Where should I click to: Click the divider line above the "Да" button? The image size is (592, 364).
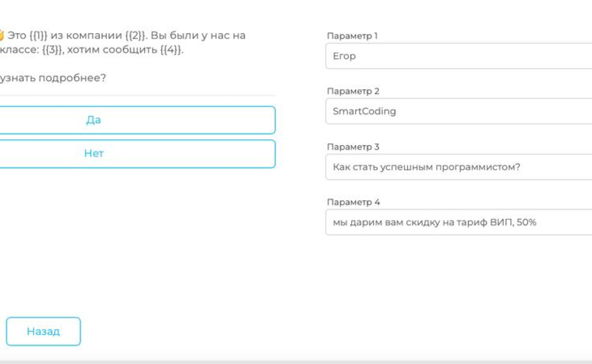point(137,96)
